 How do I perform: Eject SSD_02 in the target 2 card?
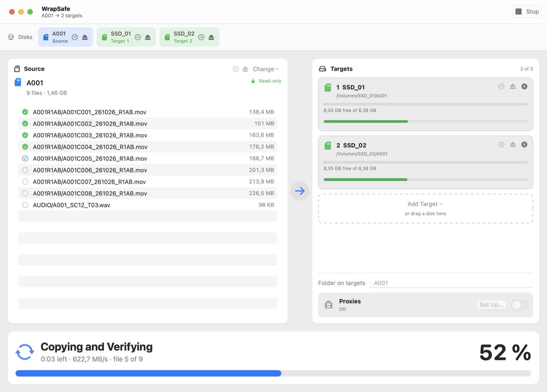(x=512, y=145)
